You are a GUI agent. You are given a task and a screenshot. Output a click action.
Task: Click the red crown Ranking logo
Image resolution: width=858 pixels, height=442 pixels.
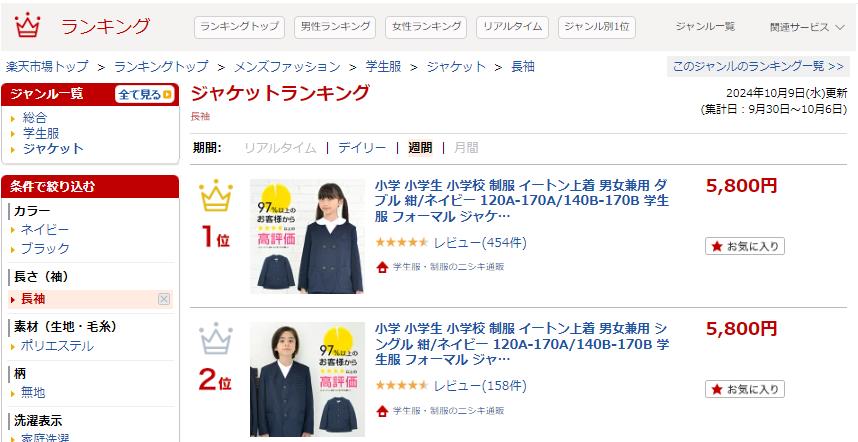[x=27, y=25]
